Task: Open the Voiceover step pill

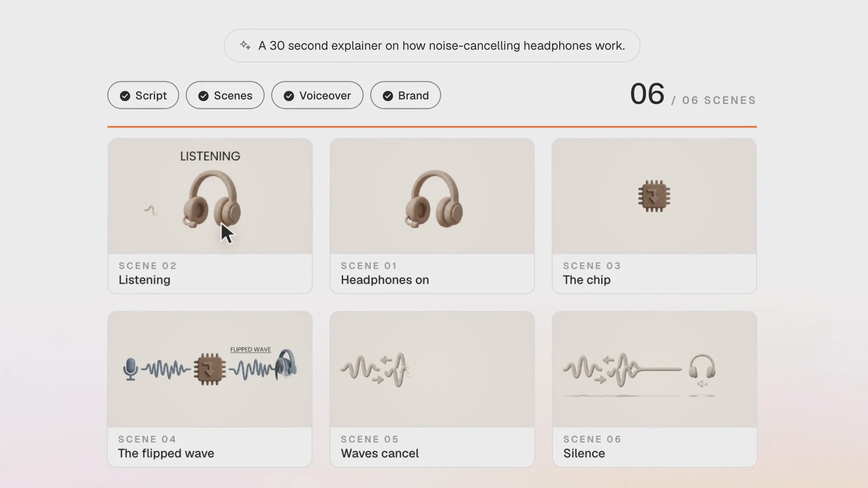Action: 317,95
